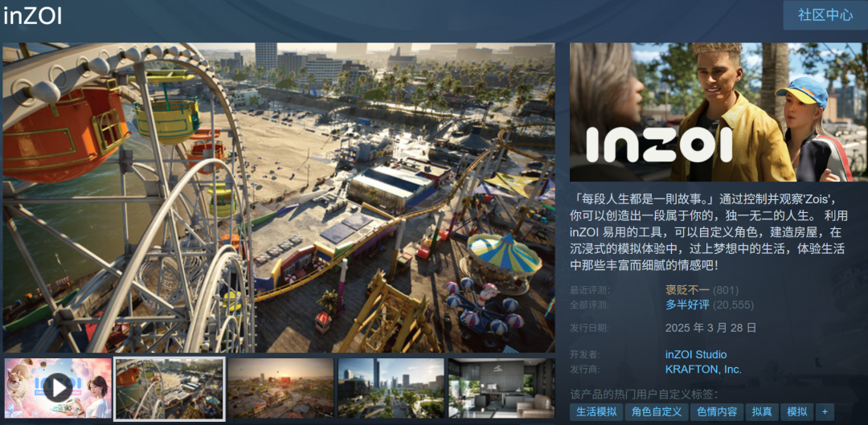
Task: Click the release date 2025 年 3 月 28 日
Action: (x=710, y=328)
